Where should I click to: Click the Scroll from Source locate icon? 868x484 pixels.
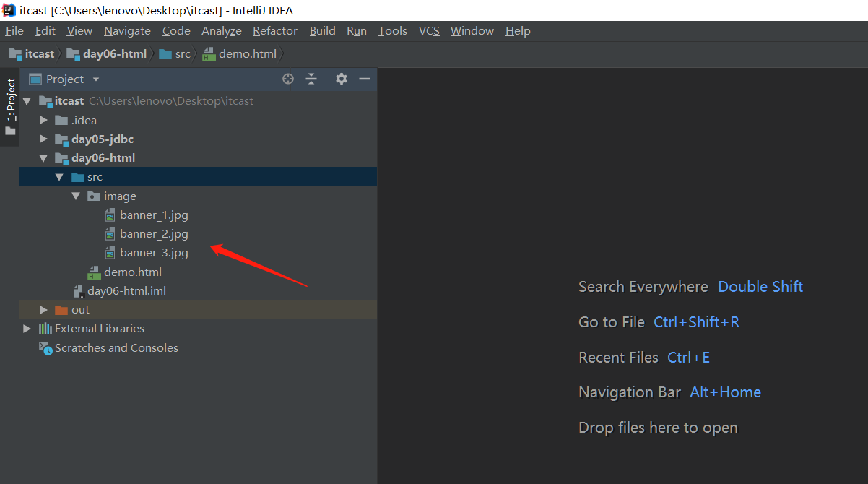coord(288,79)
